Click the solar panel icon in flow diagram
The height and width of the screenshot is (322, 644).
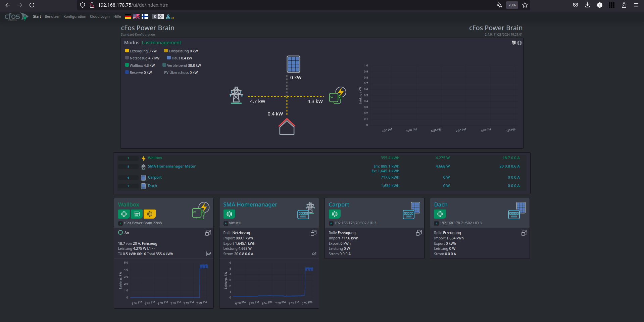(293, 64)
